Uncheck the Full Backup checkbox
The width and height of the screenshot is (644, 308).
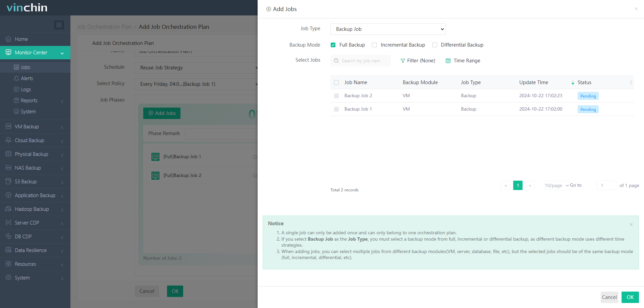pyautogui.click(x=333, y=45)
